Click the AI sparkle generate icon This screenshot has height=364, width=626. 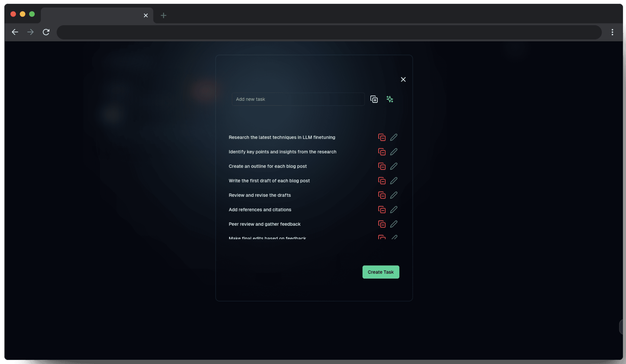[x=390, y=99]
